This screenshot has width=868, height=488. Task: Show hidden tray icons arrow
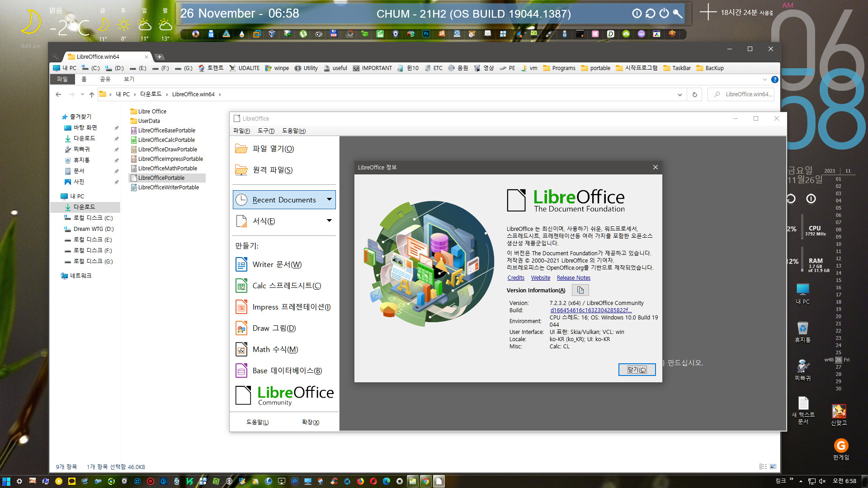click(x=801, y=481)
